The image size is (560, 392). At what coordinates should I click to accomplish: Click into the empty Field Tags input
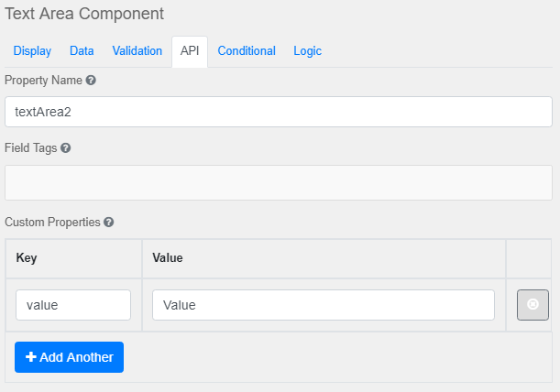point(279,182)
